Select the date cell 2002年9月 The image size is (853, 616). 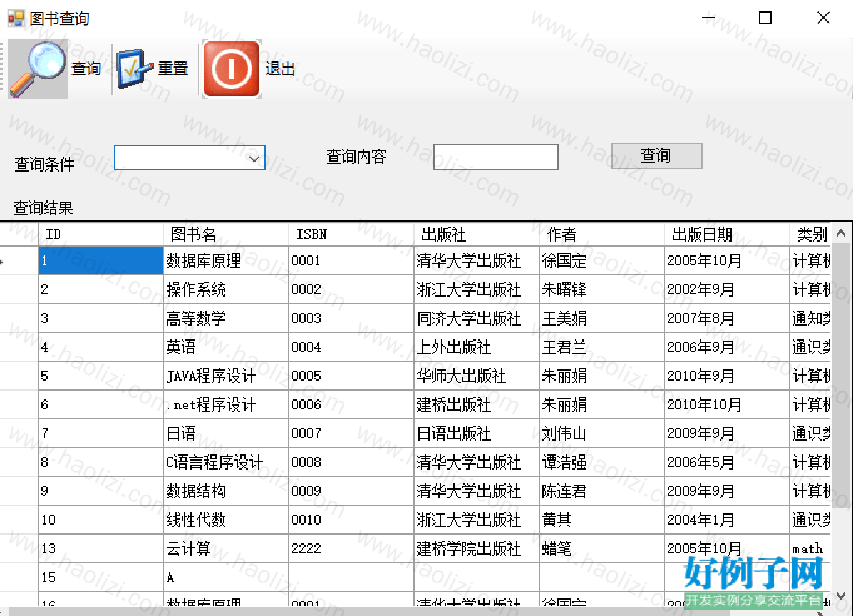pos(727,289)
